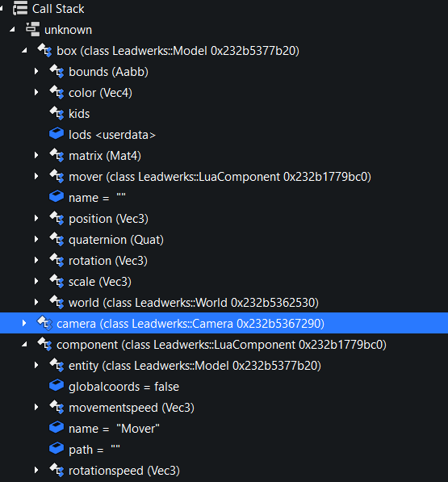Click the cube icon beside name = "Mover"
Image resolution: width=448 pixels, height=482 pixels.
coord(57,428)
